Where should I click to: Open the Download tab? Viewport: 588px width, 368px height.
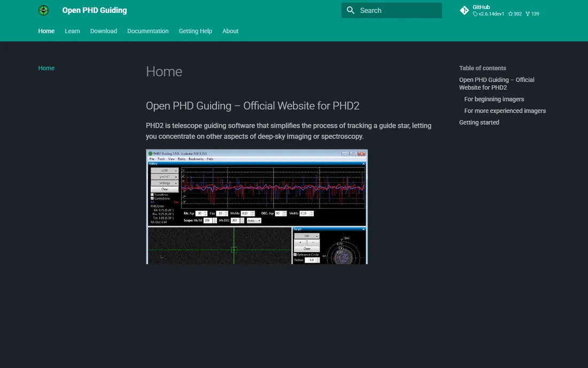coord(104,31)
